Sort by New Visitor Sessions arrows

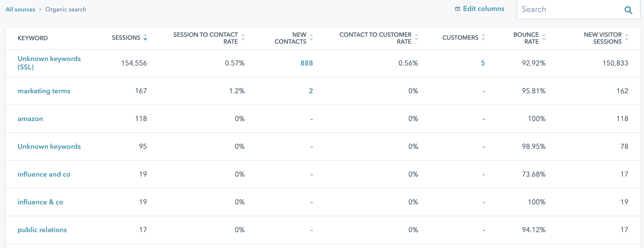pyautogui.click(x=626, y=37)
